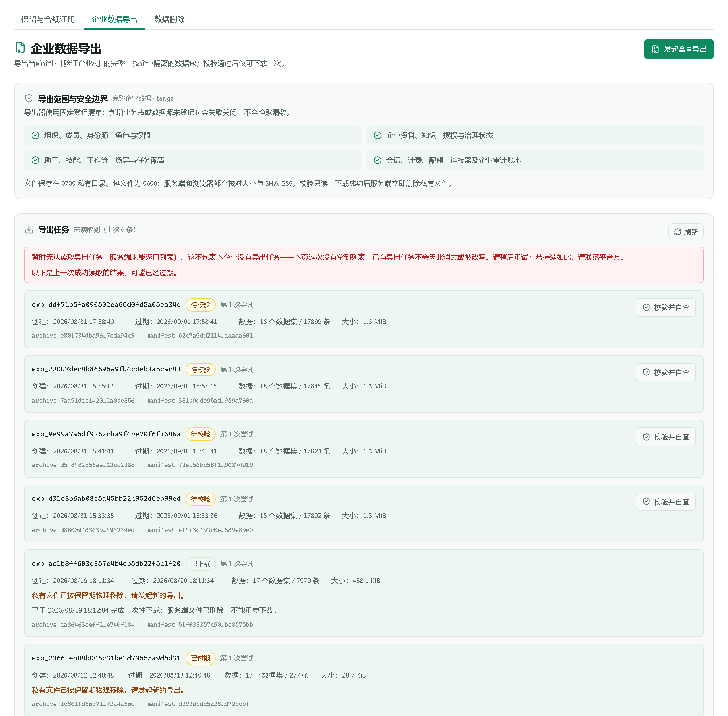Click 校验并自查 for exp_ddf71b5f task

pos(666,308)
